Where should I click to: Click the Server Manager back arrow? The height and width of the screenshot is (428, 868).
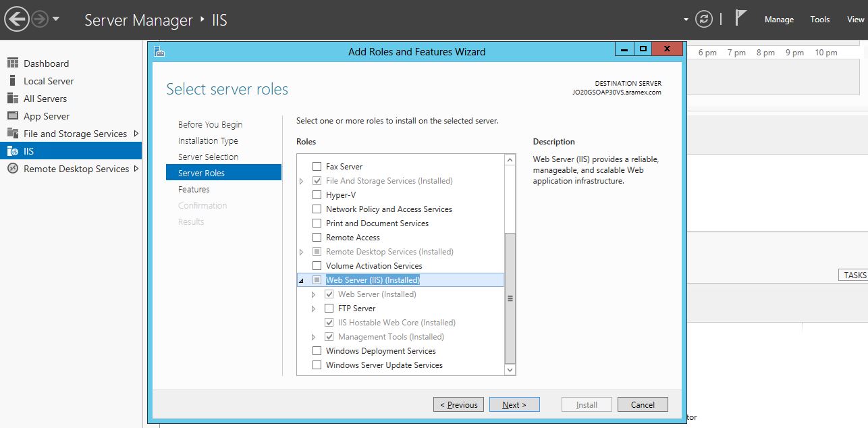[x=17, y=19]
